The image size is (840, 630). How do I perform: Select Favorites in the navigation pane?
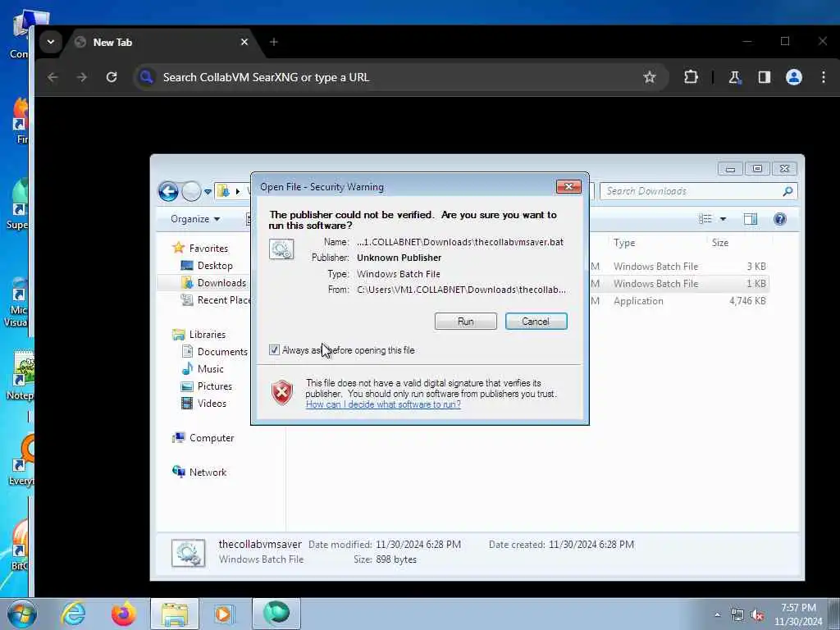208,248
